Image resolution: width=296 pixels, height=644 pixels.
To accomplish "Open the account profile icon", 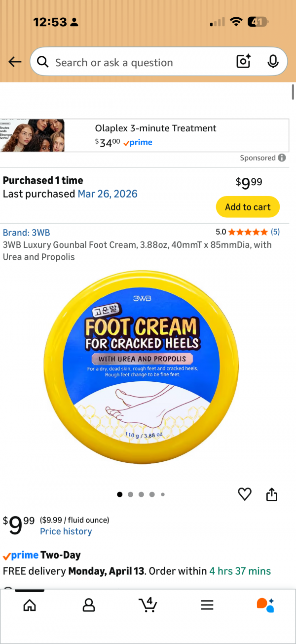I will [89, 605].
